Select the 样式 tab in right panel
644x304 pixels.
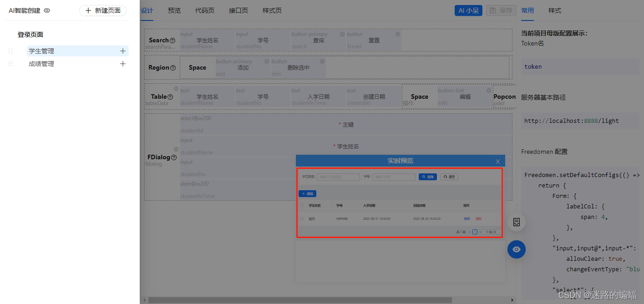[x=555, y=10]
